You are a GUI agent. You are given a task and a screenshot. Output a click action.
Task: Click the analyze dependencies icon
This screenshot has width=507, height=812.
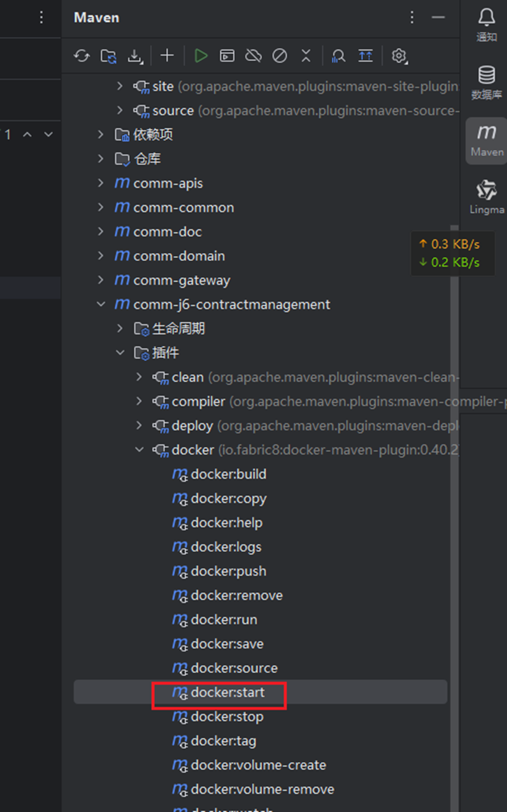pos(338,56)
